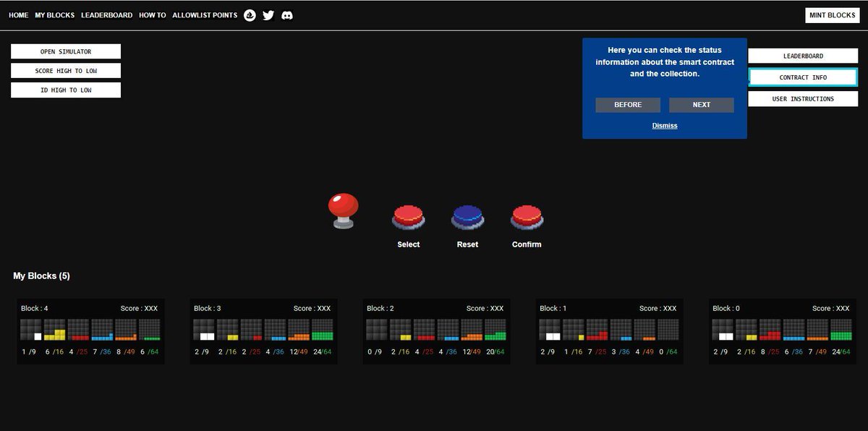Viewport: 868px width, 431px height.
Task: Click 'Score : XXX' on Block 0
Action: 830,309
